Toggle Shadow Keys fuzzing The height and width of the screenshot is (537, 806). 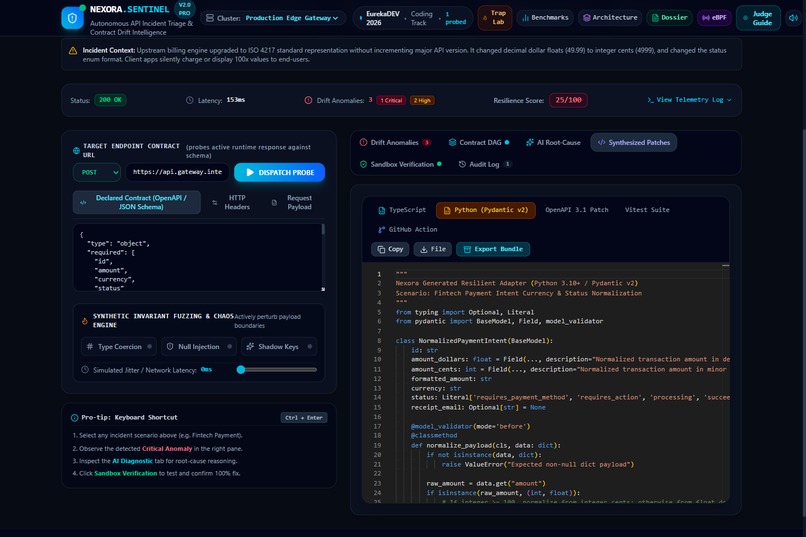[279, 346]
